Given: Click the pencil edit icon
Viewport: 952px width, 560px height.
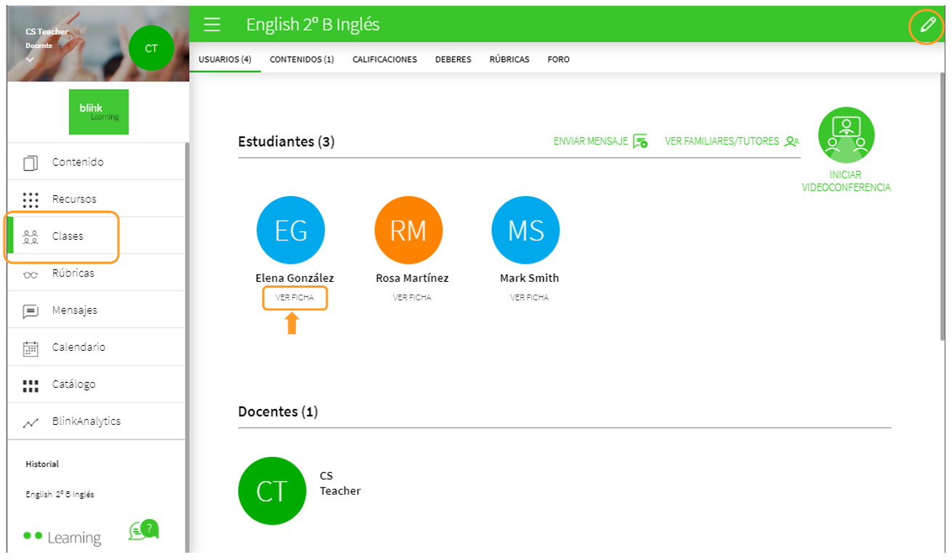Looking at the screenshot, I should click(927, 25).
